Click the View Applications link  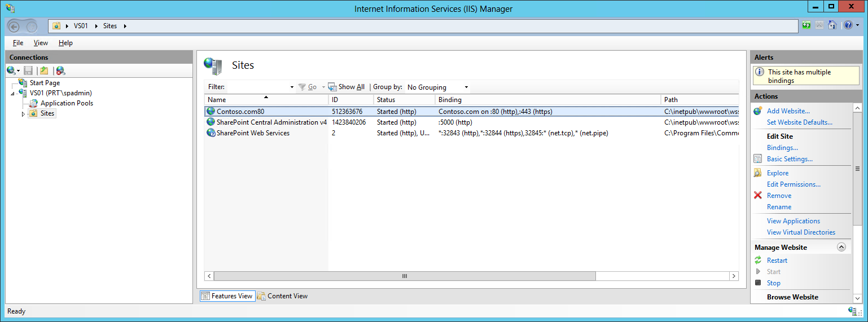[x=794, y=221]
